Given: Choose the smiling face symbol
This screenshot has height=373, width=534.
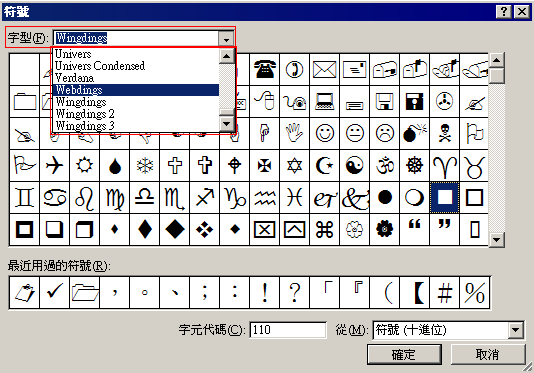Looking at the screenshot, I should (x=324, y=133).
